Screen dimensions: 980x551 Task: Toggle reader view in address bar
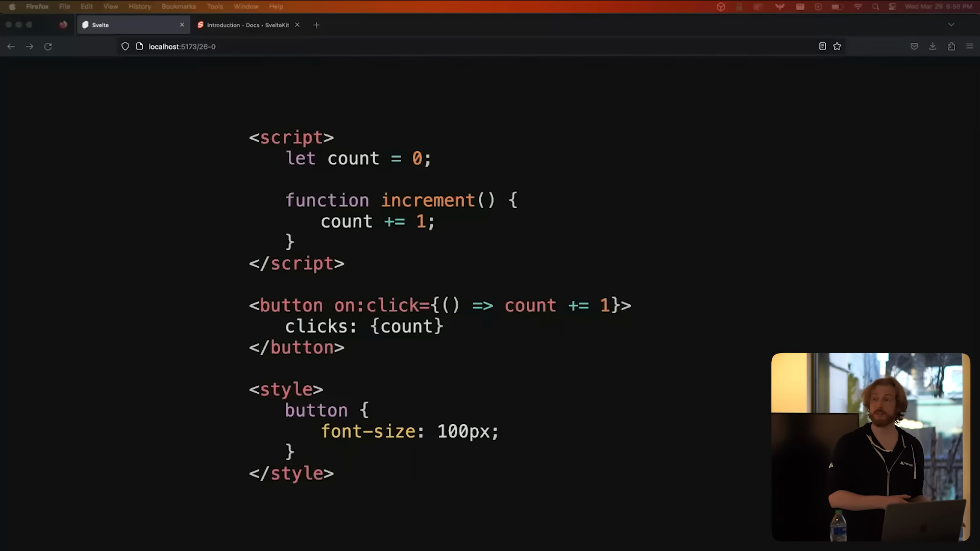[x=822, y=46]
